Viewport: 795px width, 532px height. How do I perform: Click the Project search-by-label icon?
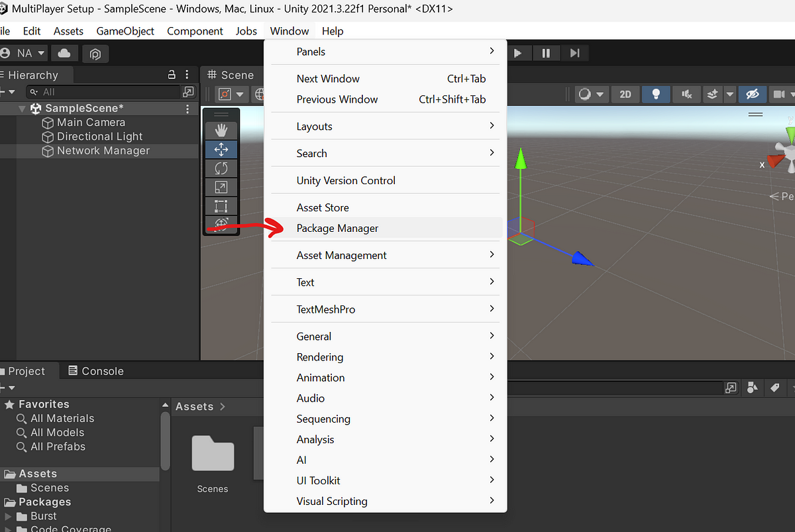click(x=774, y=387)
